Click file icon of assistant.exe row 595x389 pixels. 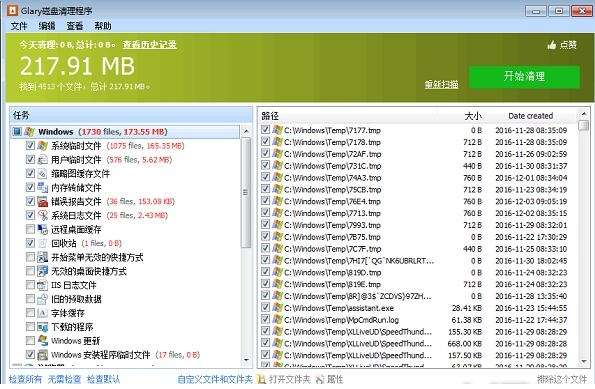pos(277,308)
